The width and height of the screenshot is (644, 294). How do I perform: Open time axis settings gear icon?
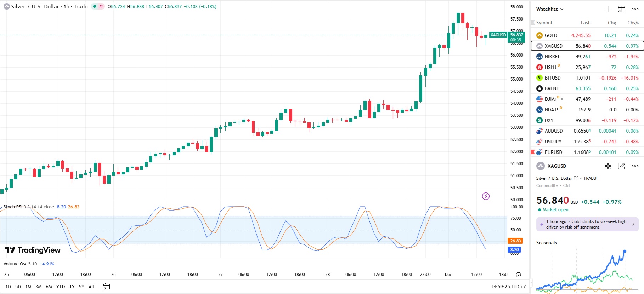(519, 275)
